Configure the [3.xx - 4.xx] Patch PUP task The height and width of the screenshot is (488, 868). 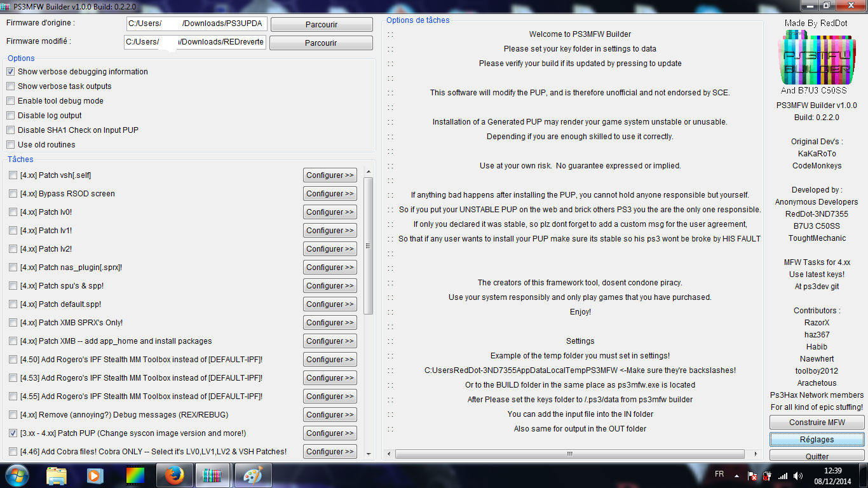[330, 433]
